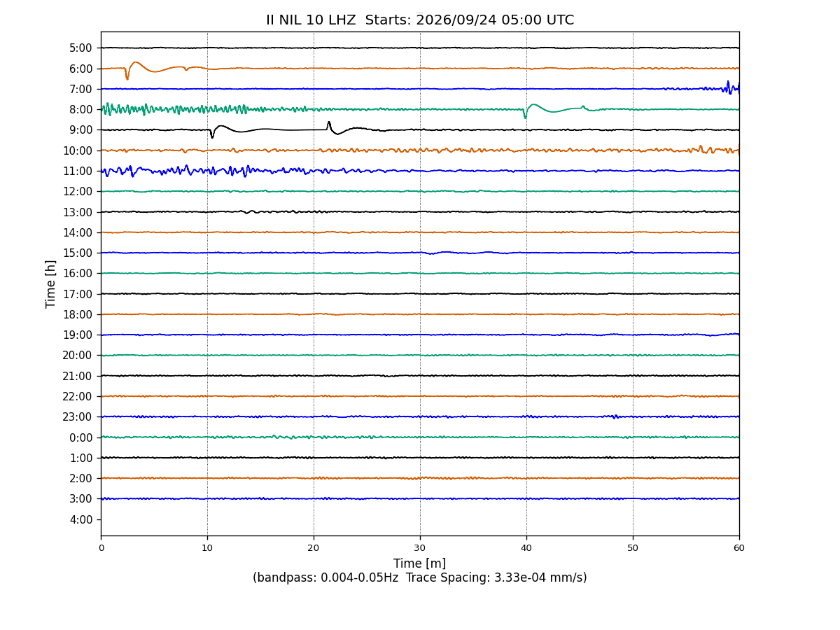The height and width of the screenshot is (630, 840).
Task: Select the 50 minute tick label
Action: click(x=633, y=548)
